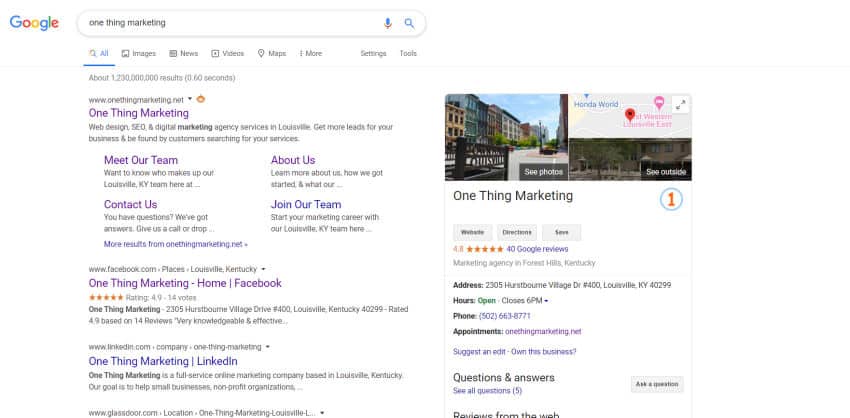850x418 pixels.
Task: Click More results from onethingmarketing.net
Action: 176,245
